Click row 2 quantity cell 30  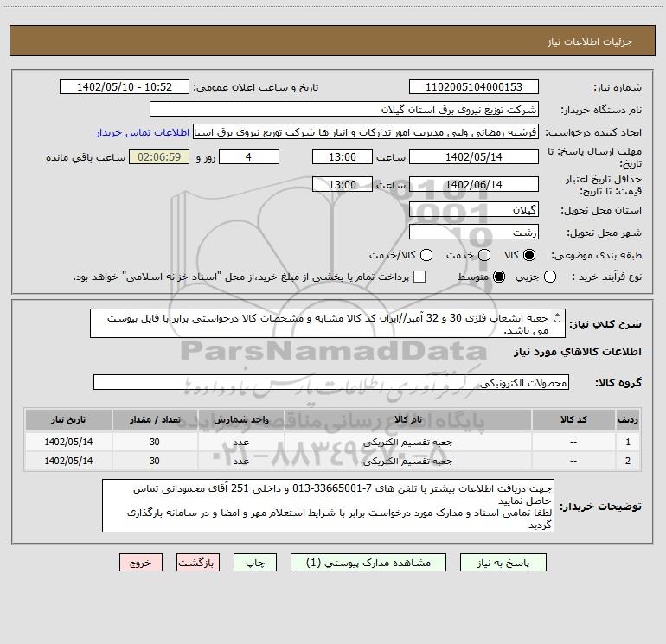coord(155,461)
